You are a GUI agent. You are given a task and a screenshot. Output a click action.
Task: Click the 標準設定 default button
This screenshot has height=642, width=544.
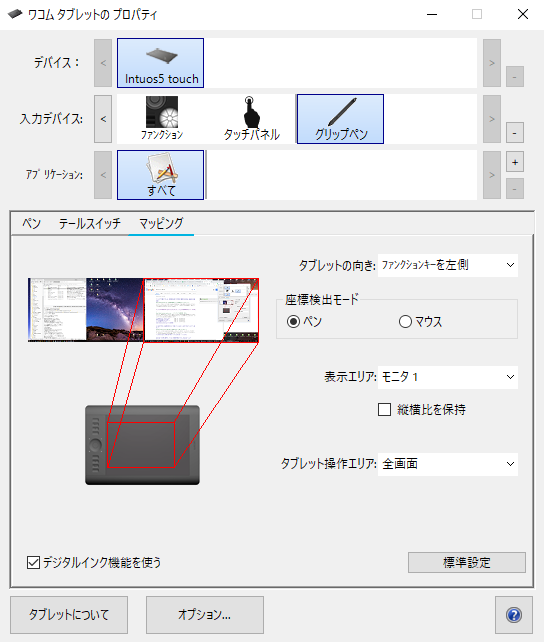coord(467,562)
